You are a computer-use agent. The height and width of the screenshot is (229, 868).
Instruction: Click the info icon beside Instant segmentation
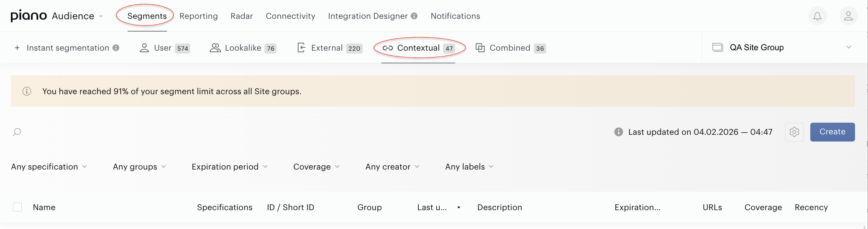coord(116,48)
